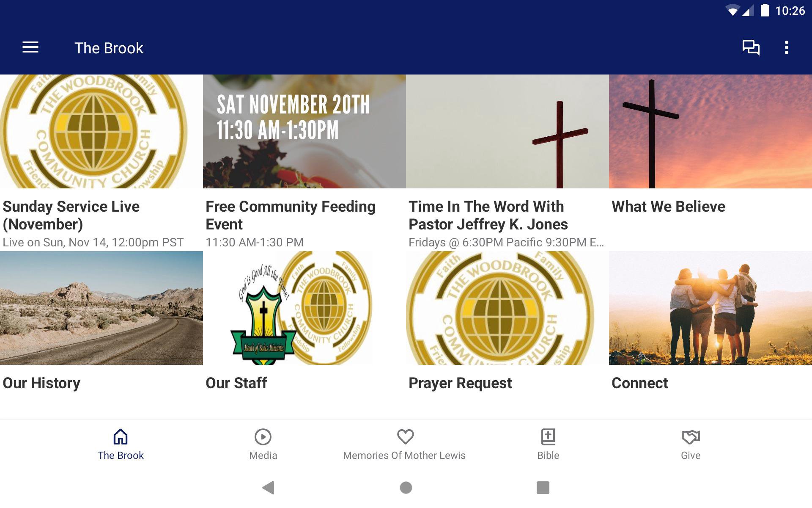Select the Our Staff title
The height and width of the screenshot is (508, 812).
tap(236, 383)
